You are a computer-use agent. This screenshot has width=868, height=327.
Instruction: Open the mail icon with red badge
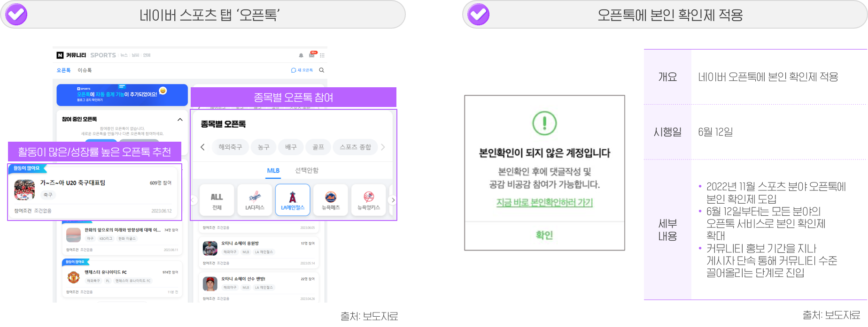[x=312, y=54]
